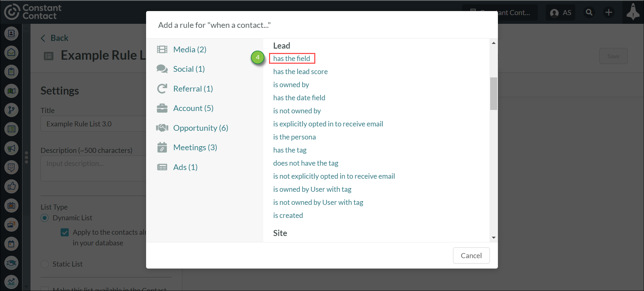Click the search magnifier icon in top bar
This screenshot has width=644, height=291.
[x=589, y=12]
